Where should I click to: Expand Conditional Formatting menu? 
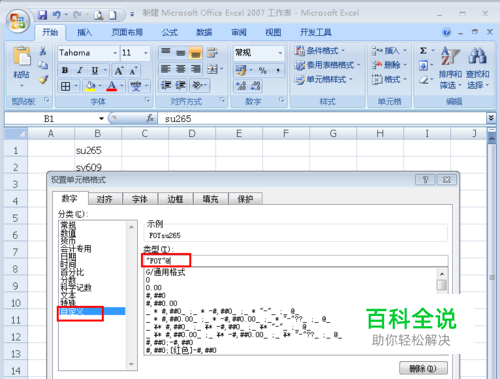(x=319, y=51)
